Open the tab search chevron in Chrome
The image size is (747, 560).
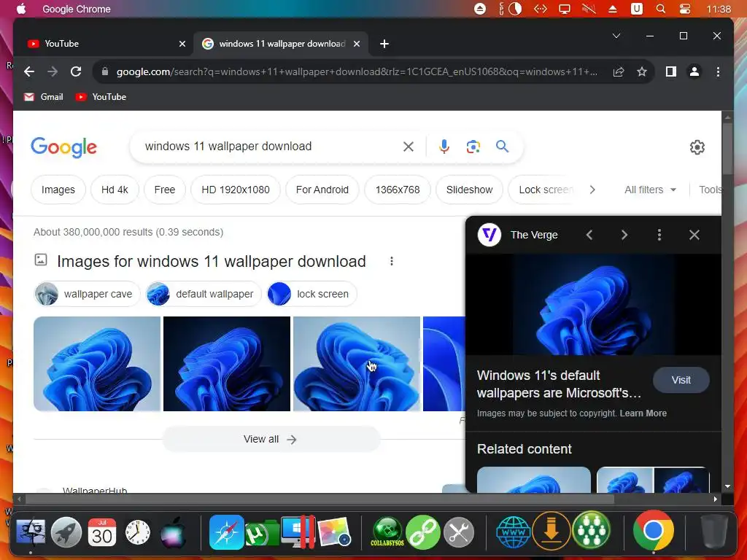tap(616, 36)
